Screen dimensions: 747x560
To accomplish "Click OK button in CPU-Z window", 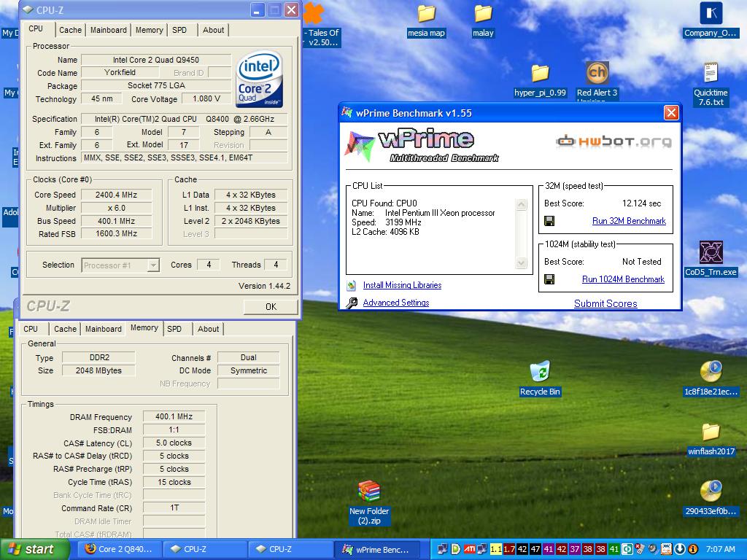I will [x=271, y=307].
